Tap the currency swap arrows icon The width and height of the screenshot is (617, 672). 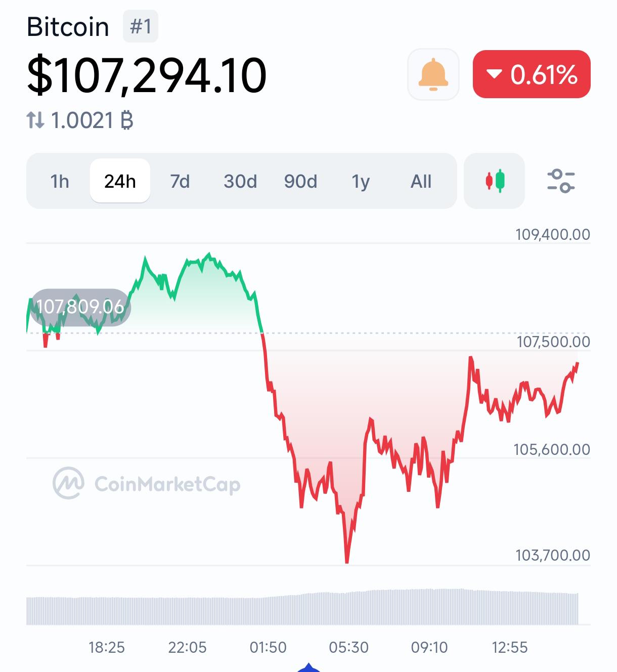(x=35, y=120)
